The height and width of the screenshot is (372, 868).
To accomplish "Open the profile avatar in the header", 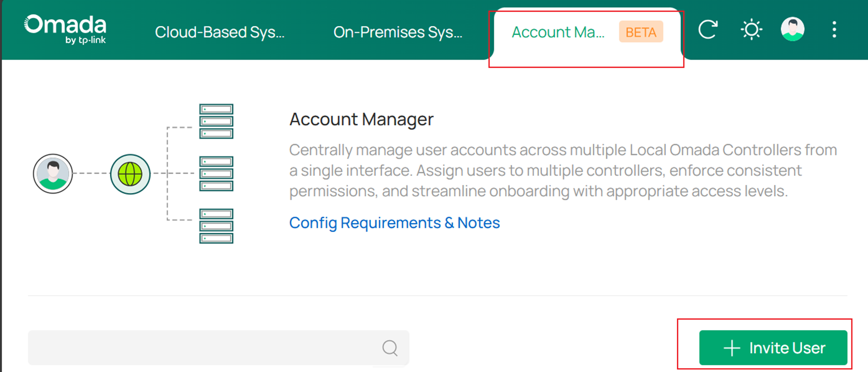I will tap(793, 29).
